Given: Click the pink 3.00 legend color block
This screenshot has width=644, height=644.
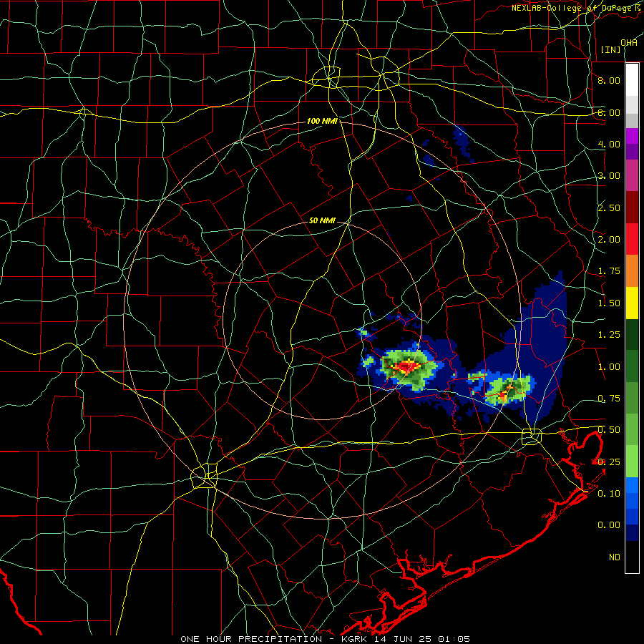Looking at the screenshot, I should point(632,175).
